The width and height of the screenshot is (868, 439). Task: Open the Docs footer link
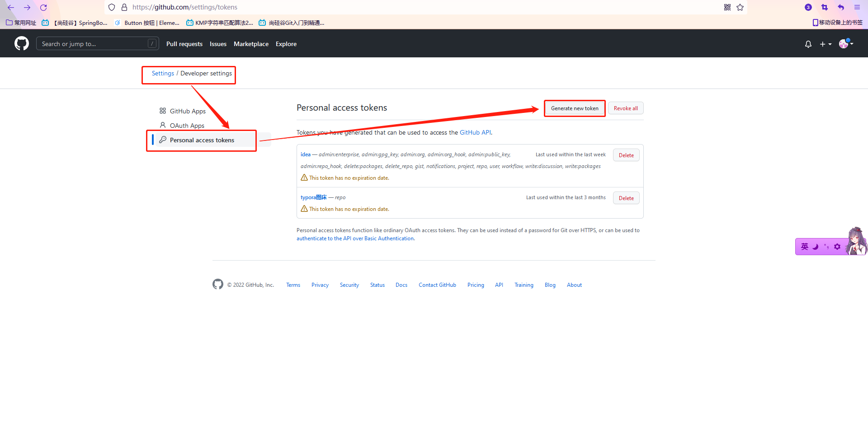click(401, 285)
